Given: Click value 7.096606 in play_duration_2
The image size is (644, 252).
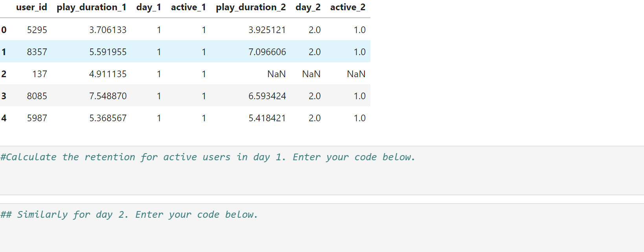Looking at the screenshot, I should pyautogui.click(x=267, y=52).
